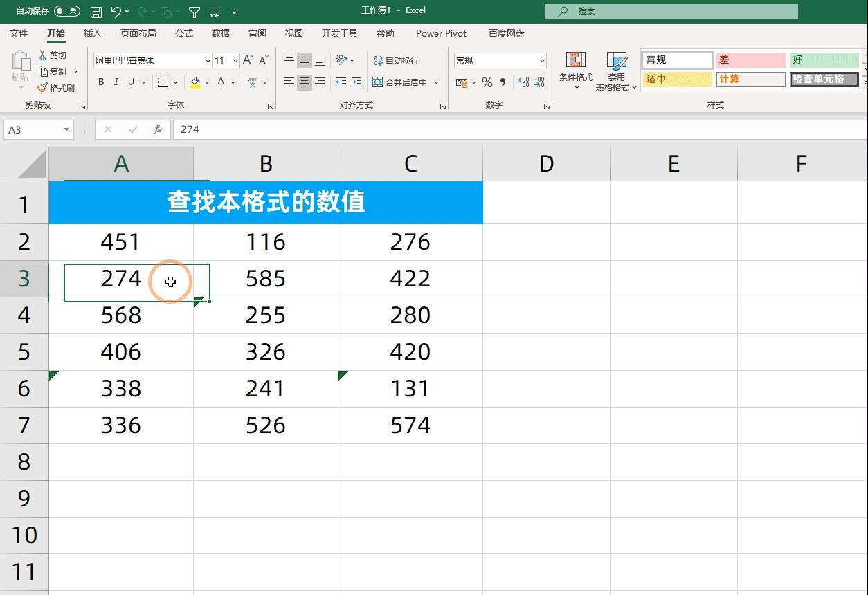
Task: Click the comma style icon in 数字 group
Action: pos(504,82)
